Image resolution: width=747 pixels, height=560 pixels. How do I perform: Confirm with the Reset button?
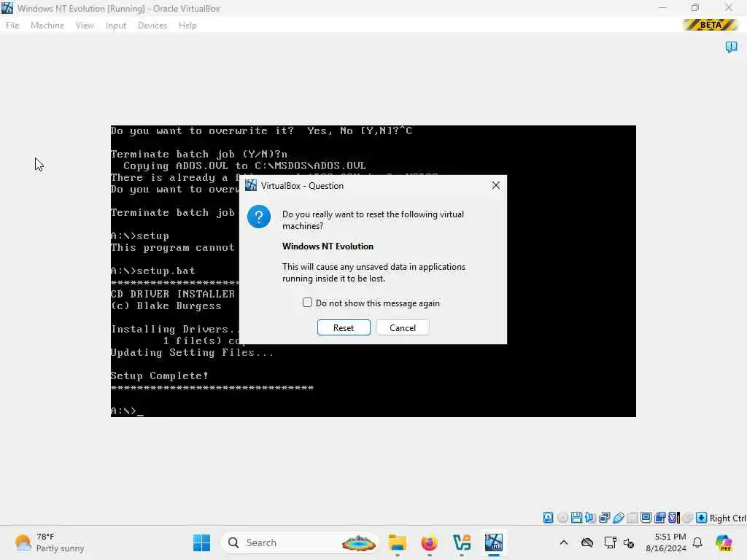(x=344, y=327)
